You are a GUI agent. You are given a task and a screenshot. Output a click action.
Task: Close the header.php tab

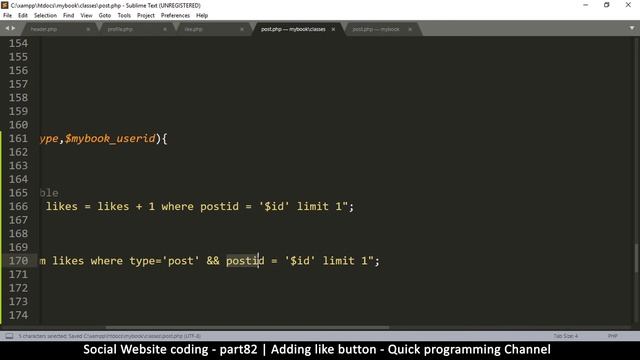click(x=88, y=29)
